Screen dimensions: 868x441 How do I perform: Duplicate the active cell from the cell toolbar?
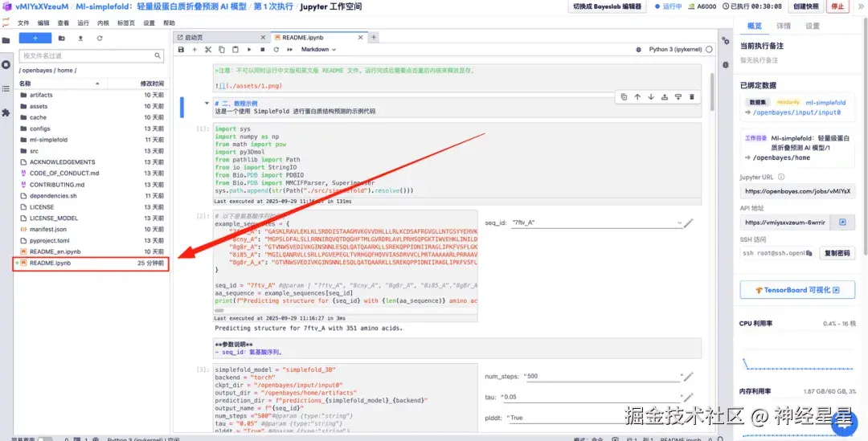tap(624, 97)
